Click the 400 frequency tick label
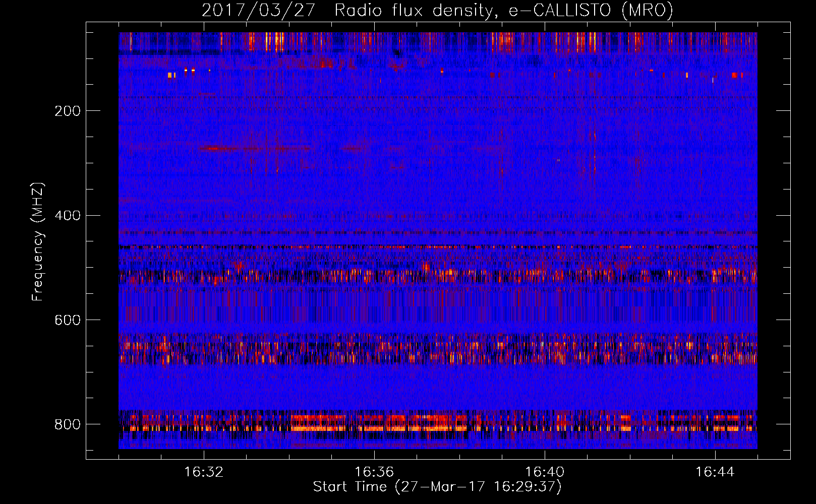 68,216
